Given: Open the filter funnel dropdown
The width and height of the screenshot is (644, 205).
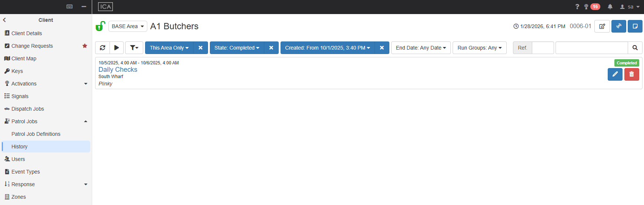Looking at the screenshot, I should (134, 48).
